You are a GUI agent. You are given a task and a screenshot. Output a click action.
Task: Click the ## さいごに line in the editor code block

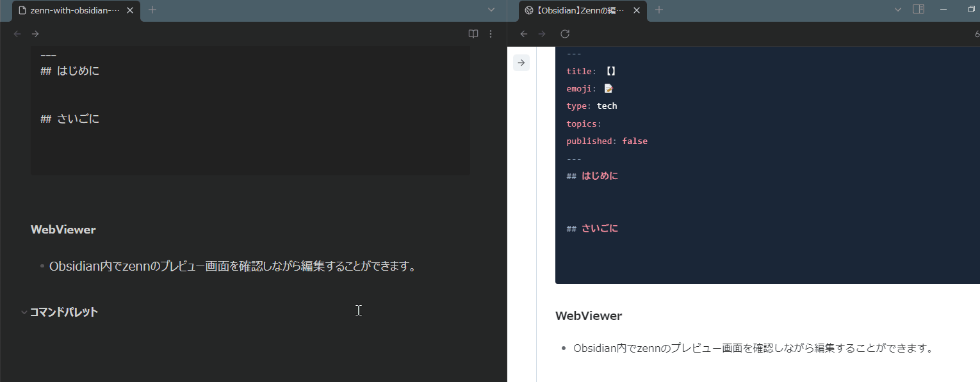point(70,119)
